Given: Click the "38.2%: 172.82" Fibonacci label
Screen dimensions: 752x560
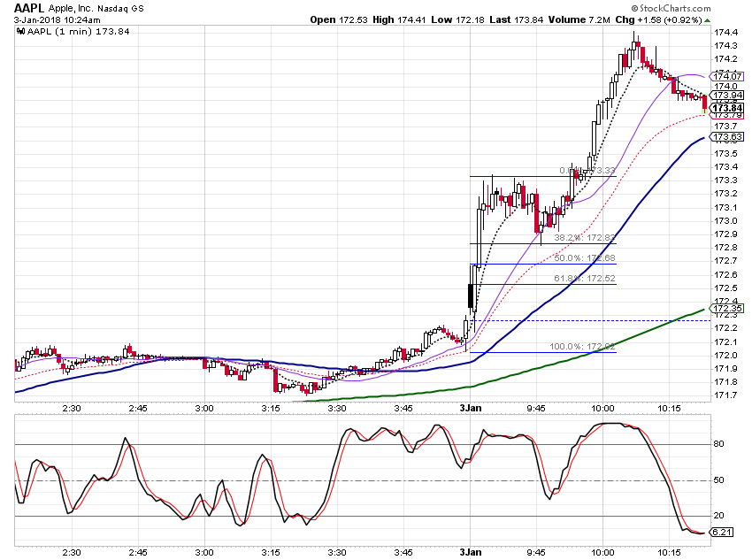Looking at the screenshot, I should (585, 238).
